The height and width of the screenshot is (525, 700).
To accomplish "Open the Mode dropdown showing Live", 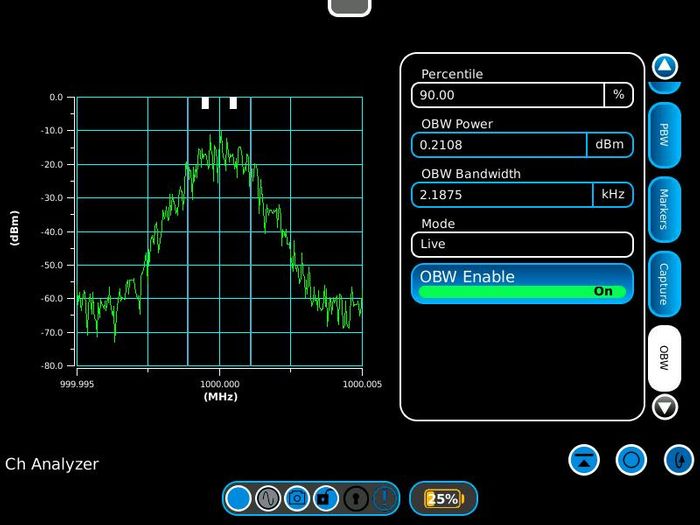I will (522, 244).
